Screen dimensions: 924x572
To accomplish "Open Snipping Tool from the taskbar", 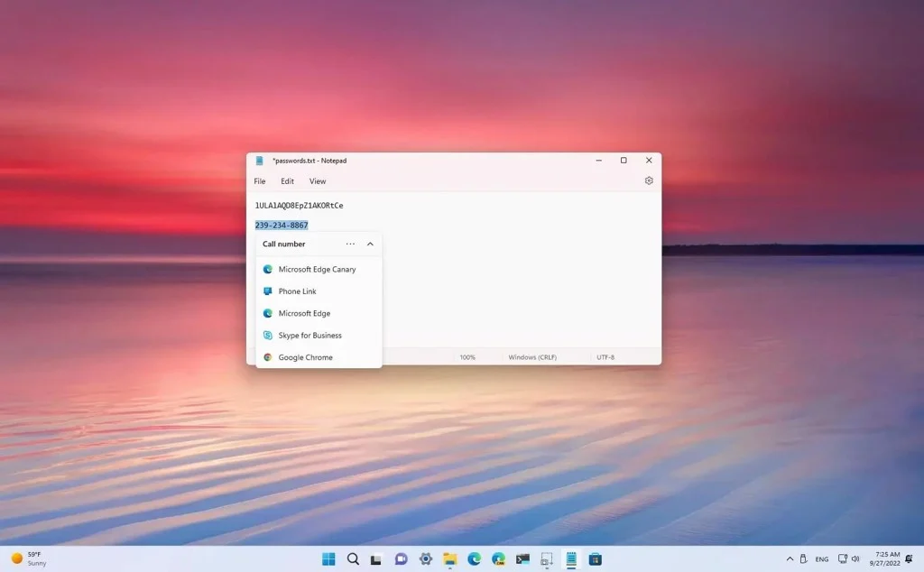I will click(x=547, y=559).
